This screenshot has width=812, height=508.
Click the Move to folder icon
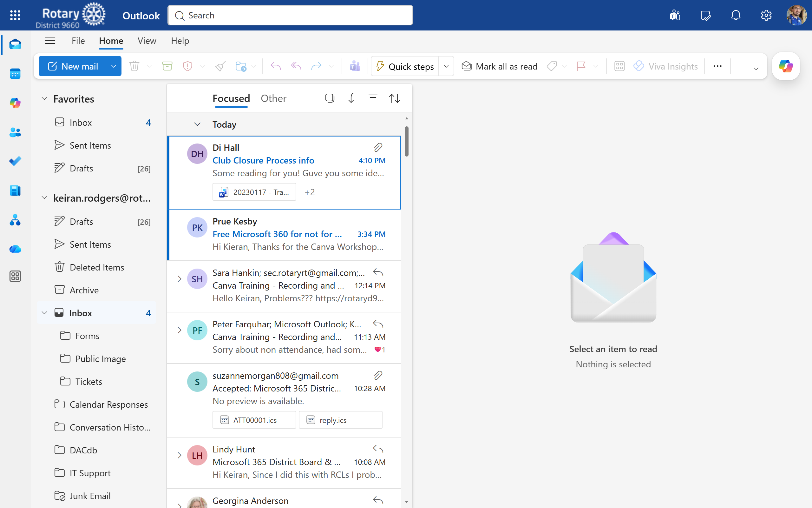pos(241,66)
